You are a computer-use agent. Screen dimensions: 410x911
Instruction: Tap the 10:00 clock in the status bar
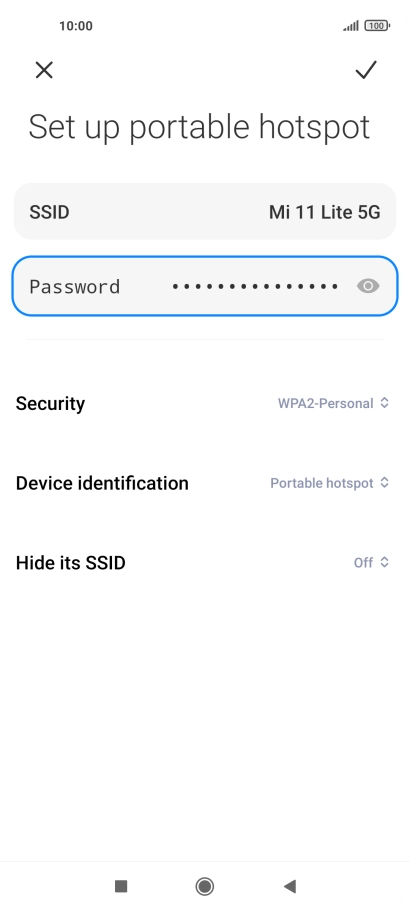76,26
